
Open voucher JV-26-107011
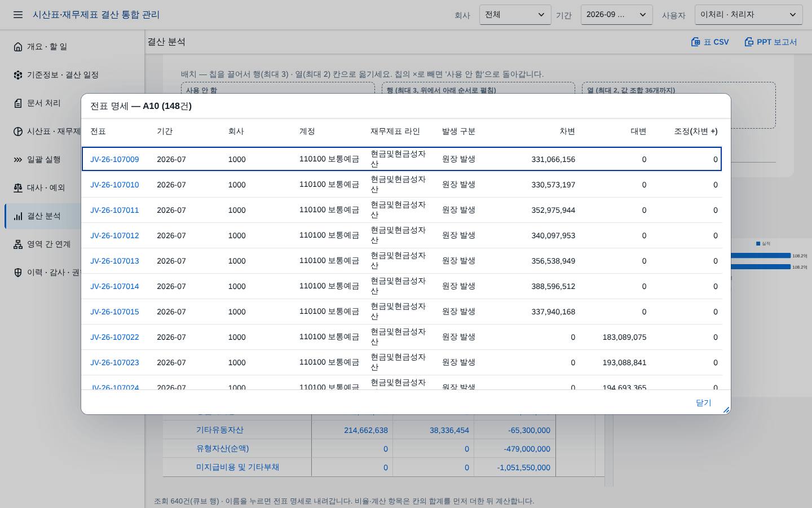coord(114,210)
